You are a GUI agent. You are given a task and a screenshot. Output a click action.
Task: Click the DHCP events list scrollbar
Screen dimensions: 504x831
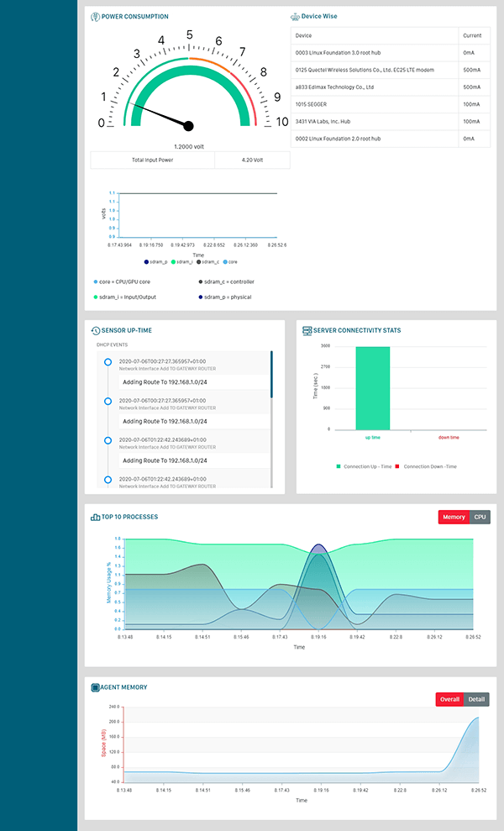click(x=270, y=375)
